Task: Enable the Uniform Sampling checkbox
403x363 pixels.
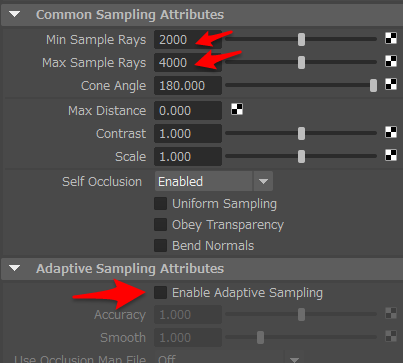Action: 160,204
